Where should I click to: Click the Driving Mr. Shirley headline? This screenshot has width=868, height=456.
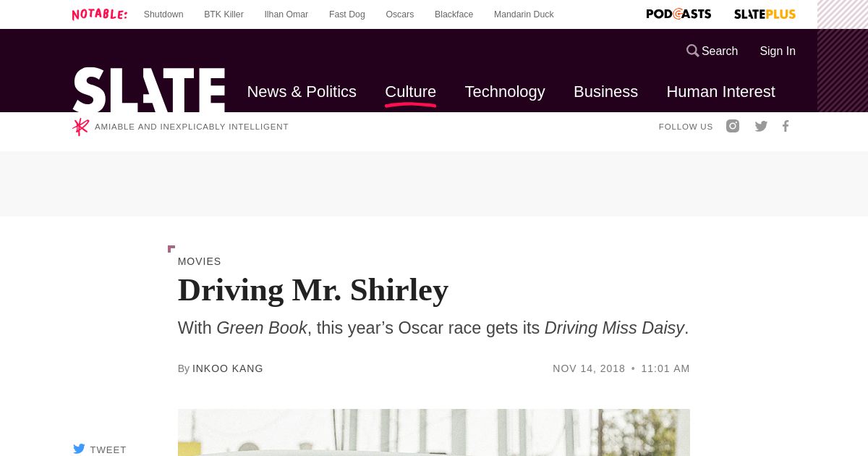313,290
